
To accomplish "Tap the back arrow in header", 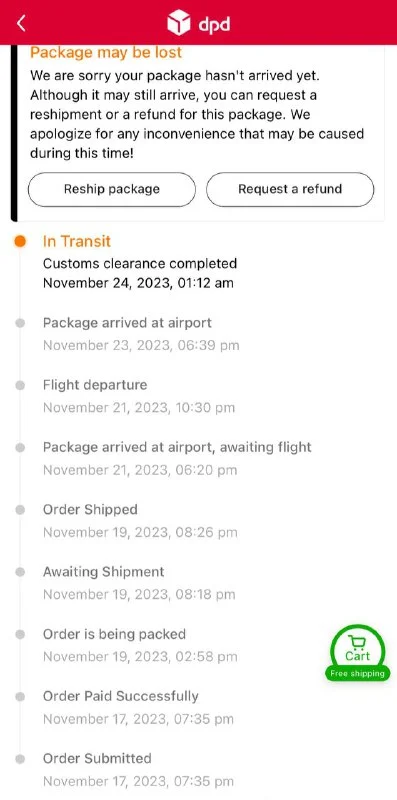I will [21, 23].
